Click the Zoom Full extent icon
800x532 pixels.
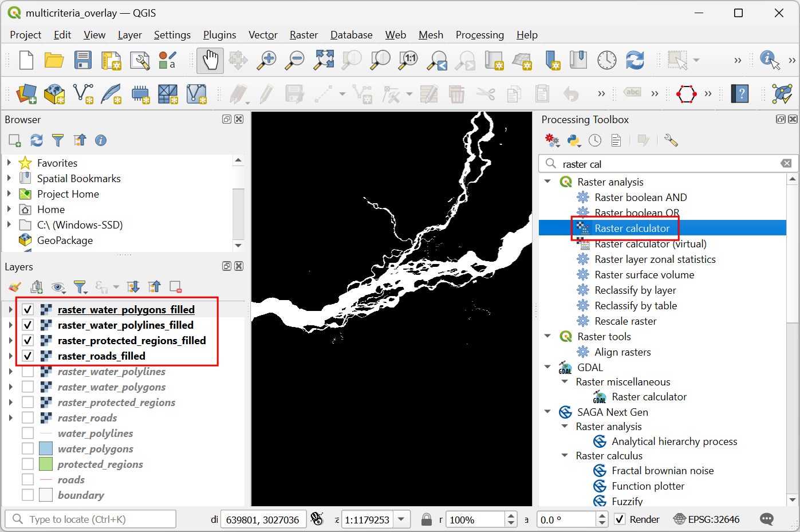(x=324, y=60)
